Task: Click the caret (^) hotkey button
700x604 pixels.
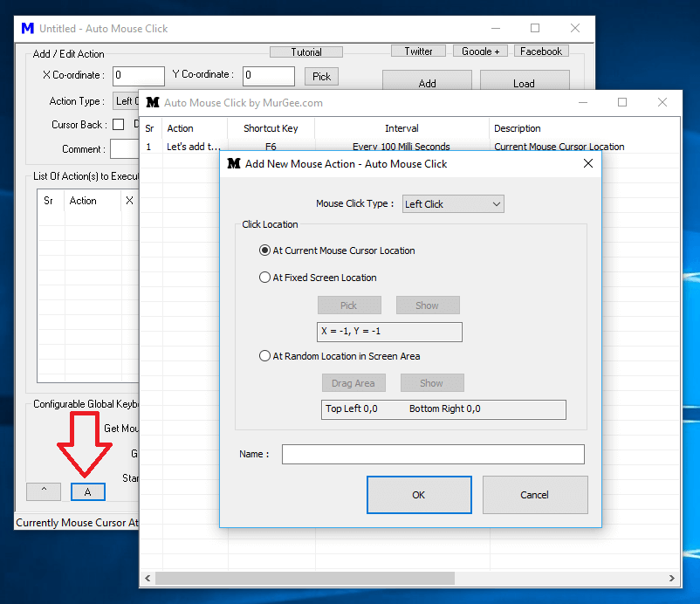Action: click(43, 491)
